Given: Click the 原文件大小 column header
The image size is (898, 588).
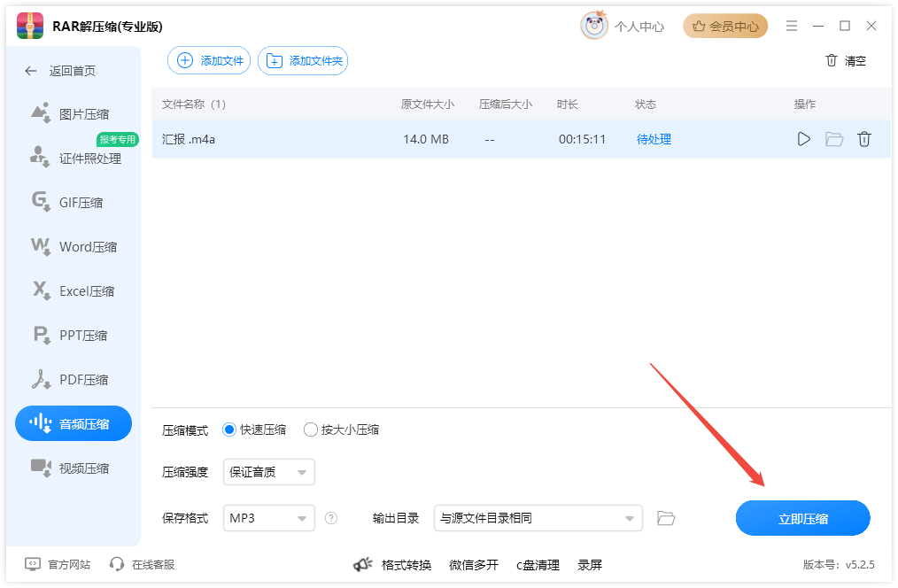Looking at the screenshot, I should 427,104.
